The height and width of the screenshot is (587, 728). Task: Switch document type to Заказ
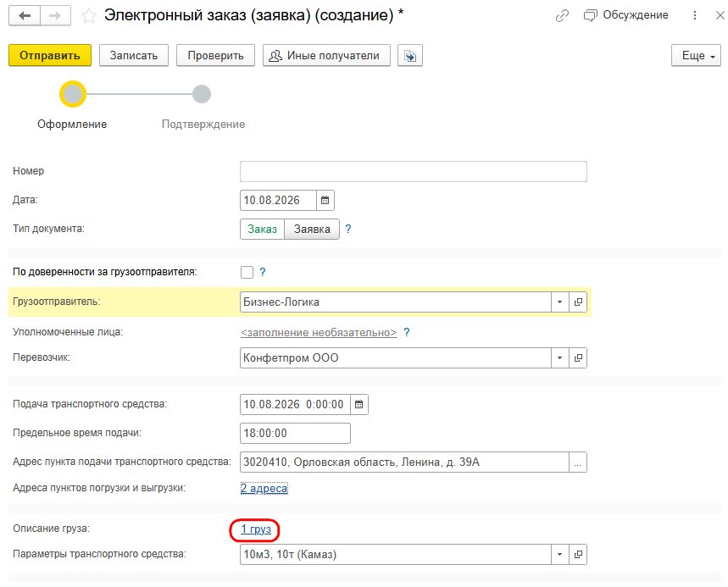click(263, 230)
